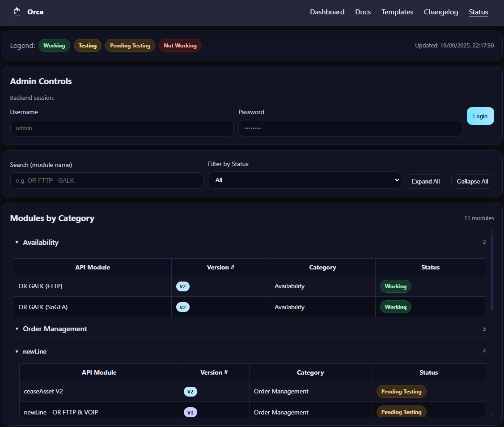Click the V2 badge for OR GALK (FTTP)
Image resolution: width=504 pixels, height=427 pixels.
click(x=183, y=286)
